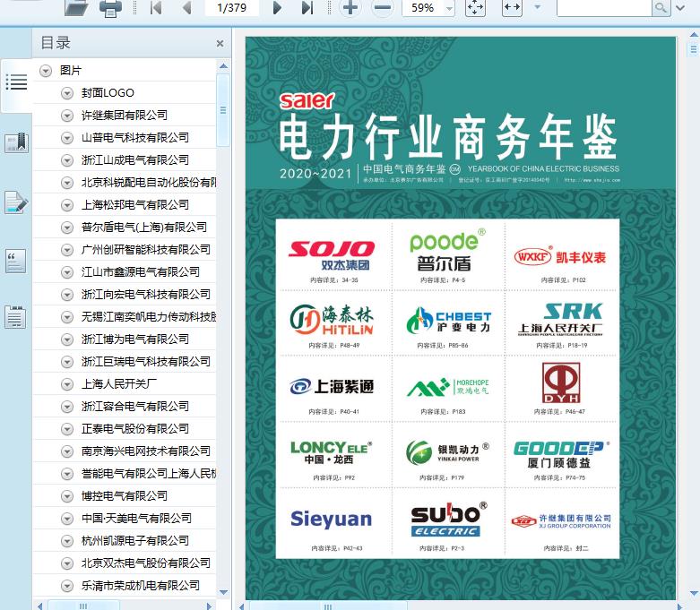Expand the 封面LOGO entry

click(67, 93)
